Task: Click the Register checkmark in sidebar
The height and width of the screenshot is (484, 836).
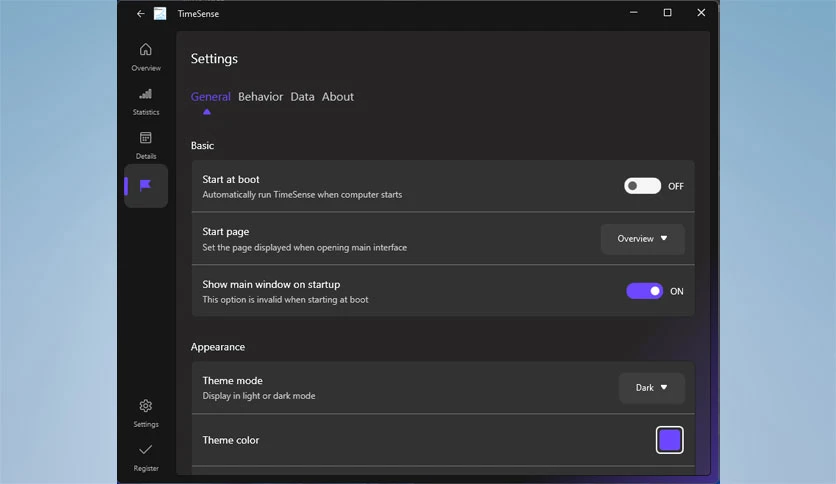Action: pos(146,458)
